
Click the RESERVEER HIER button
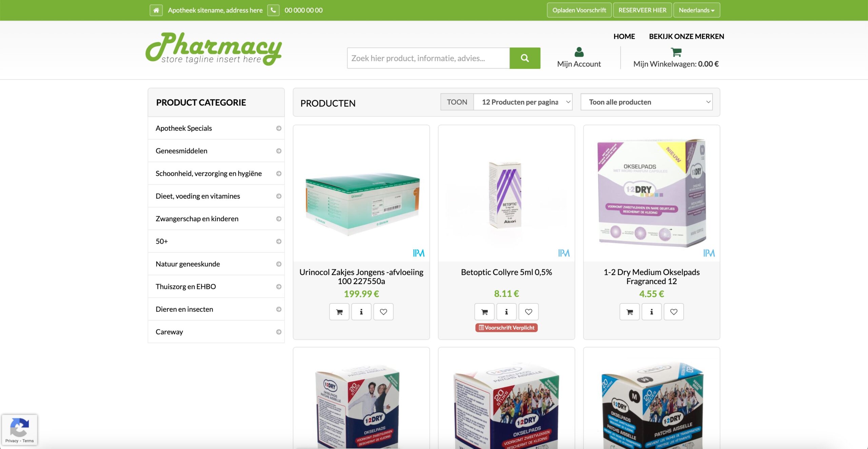pyautogui.click(x=642, y=10)
